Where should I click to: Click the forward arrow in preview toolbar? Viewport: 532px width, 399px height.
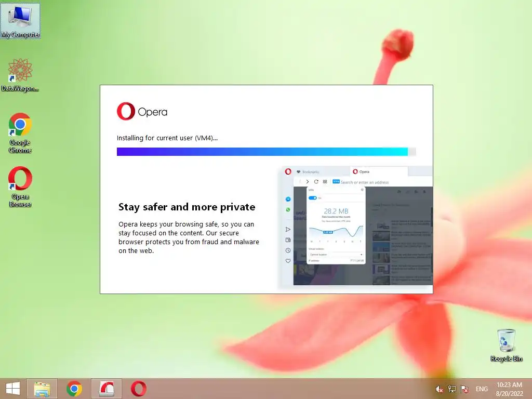tap(308, 182)
